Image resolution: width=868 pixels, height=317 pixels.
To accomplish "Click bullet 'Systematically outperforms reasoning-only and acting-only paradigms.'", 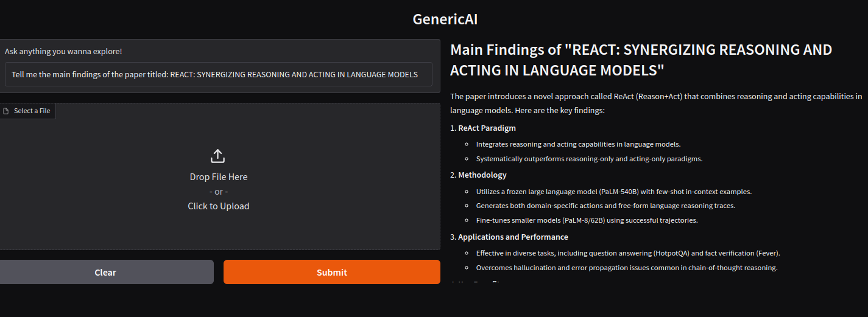I will click(x=589, y=159).
